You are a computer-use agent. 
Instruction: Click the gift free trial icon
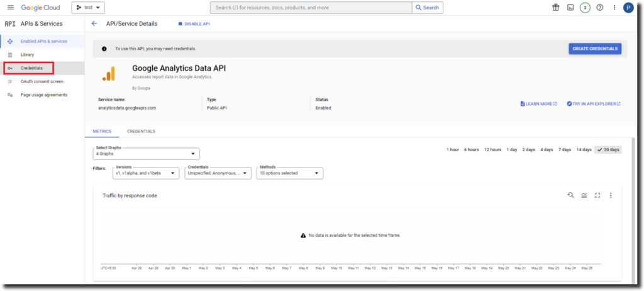coord(555,8)
